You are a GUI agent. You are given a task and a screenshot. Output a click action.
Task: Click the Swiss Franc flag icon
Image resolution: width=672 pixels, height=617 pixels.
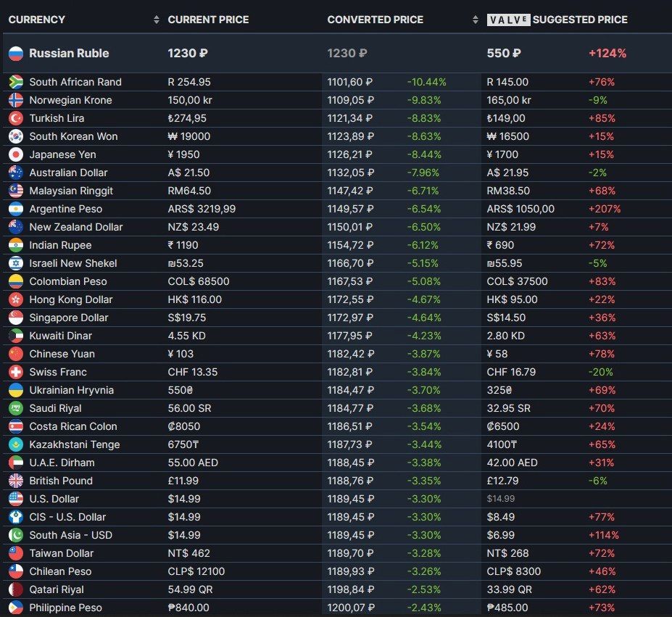click(16, 372)
